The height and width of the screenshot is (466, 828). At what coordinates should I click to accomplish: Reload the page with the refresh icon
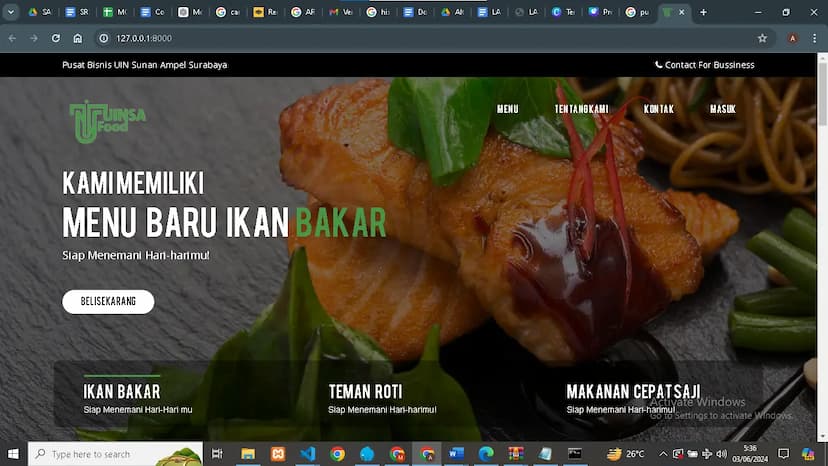click(x=55, y=38)
